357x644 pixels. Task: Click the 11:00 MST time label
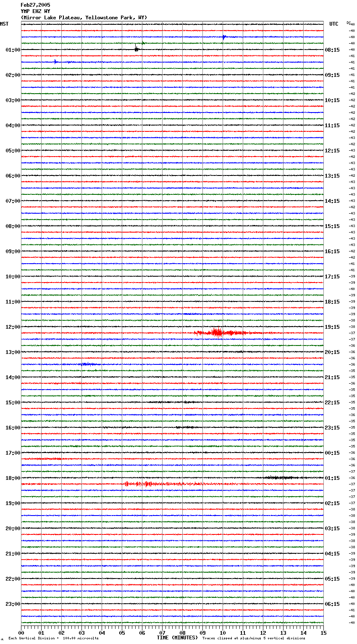point(13,302)
